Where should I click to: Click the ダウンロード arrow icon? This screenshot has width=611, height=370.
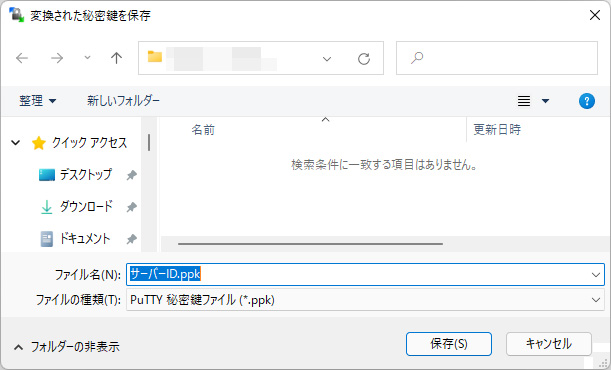[46, 207]
